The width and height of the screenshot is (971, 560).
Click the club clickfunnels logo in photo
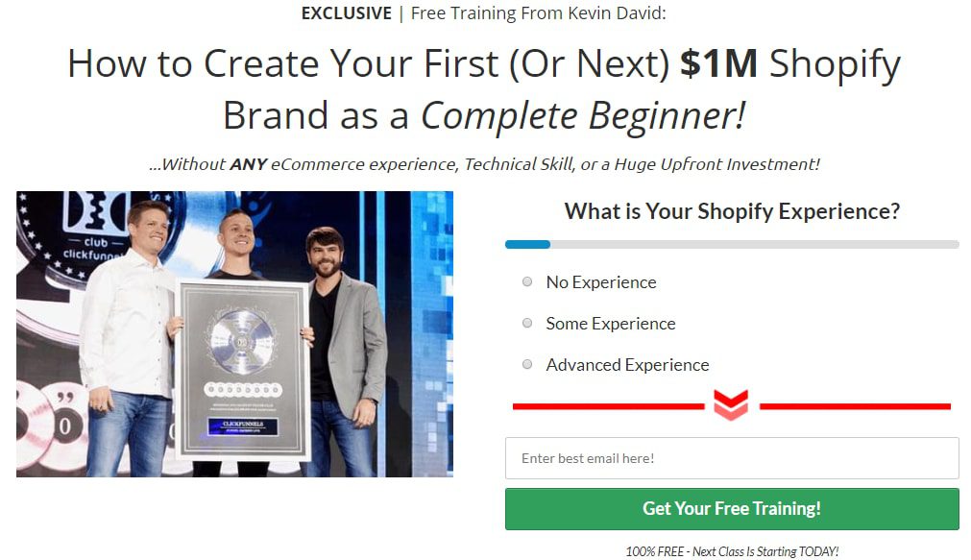[x=94, y=236]
